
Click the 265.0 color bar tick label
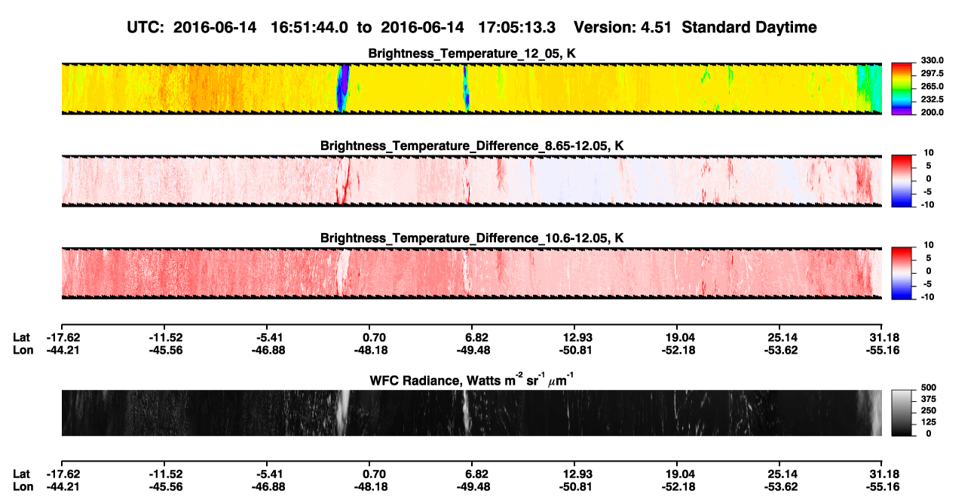coord(932,87)
